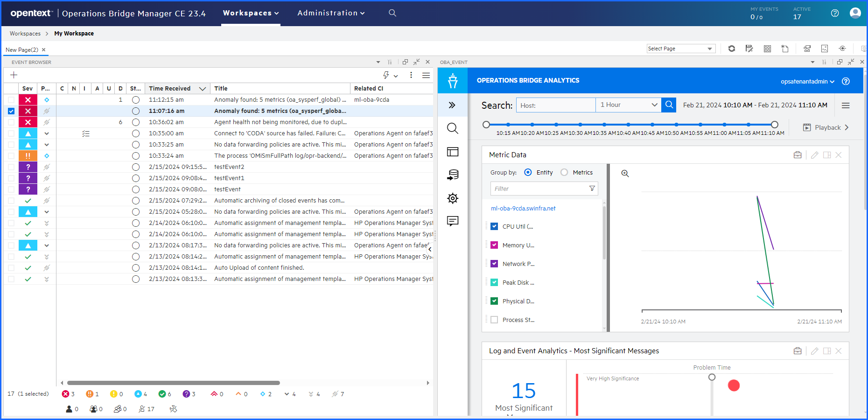Open the component gallery icon

coord(767,49)
